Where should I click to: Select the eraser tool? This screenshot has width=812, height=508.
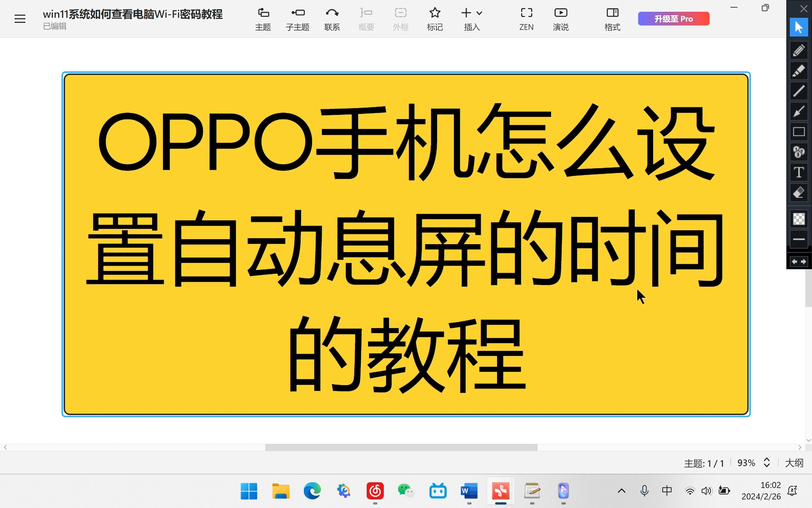click(799, 193)
